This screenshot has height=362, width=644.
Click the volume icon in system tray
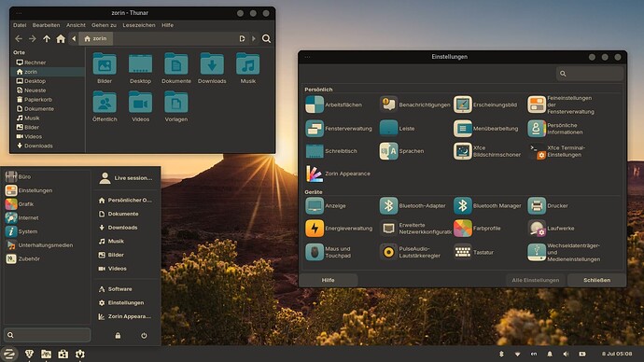[566, 354]
